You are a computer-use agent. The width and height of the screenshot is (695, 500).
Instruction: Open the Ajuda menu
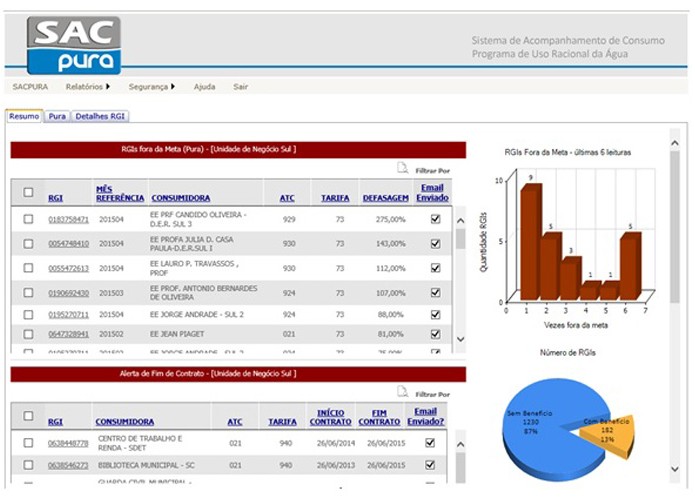pyautogui.click(x=204, y=86)
